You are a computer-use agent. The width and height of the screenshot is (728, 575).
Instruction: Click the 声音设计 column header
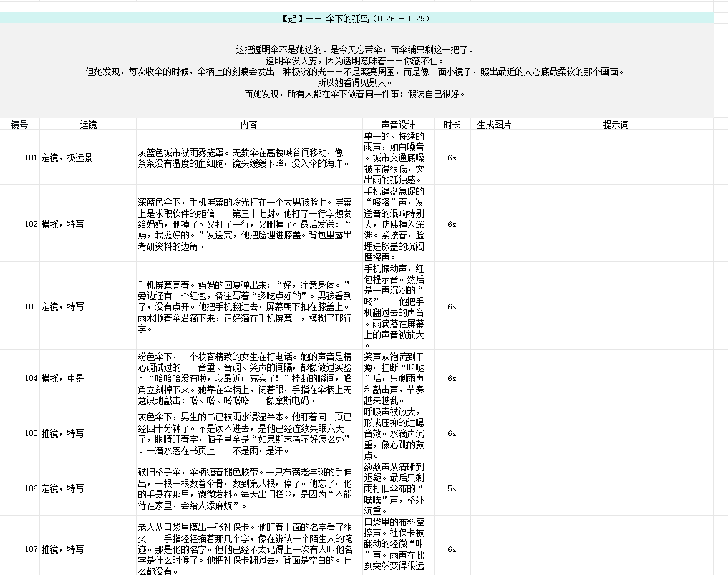click(x=398, y=124)
